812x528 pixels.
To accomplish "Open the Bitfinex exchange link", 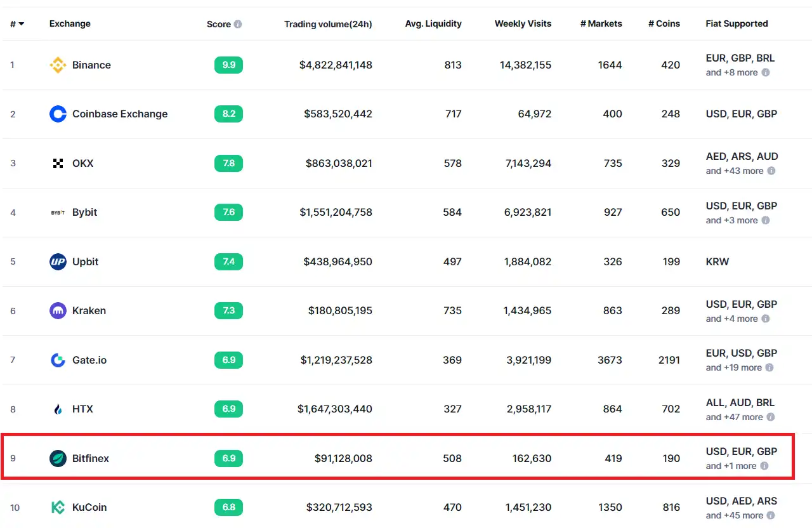I will (90, 458).
